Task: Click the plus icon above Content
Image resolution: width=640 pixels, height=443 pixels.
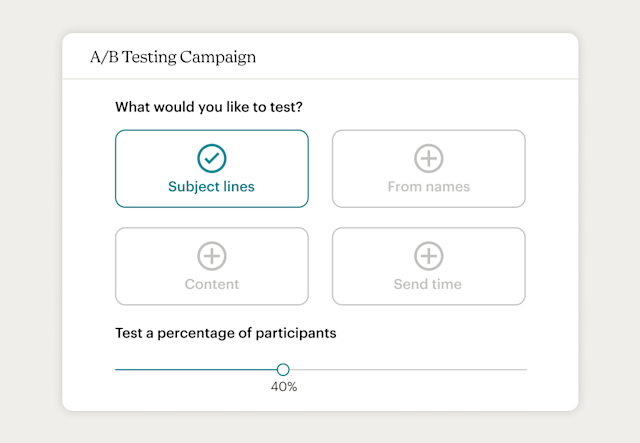Action: coord(211,256)
